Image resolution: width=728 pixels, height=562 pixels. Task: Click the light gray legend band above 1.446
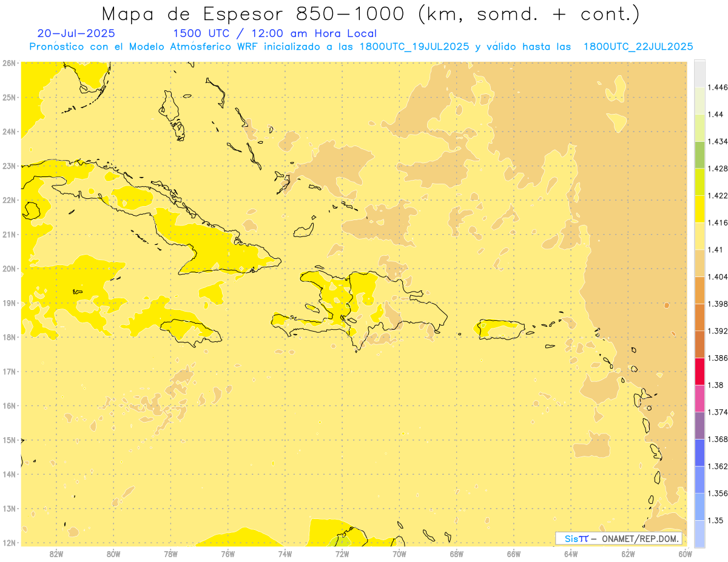tap(699, 73)
